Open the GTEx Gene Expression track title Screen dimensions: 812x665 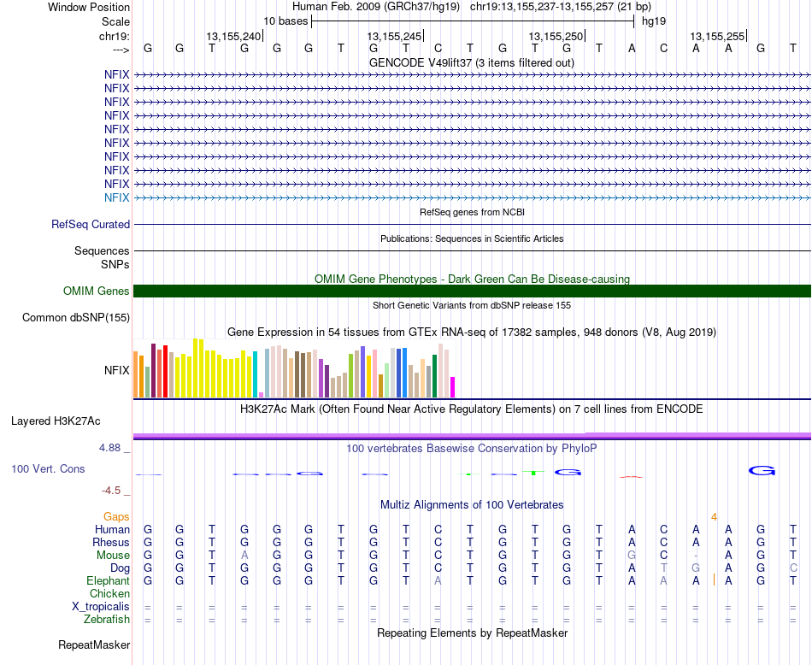click(x=472, y=332)
